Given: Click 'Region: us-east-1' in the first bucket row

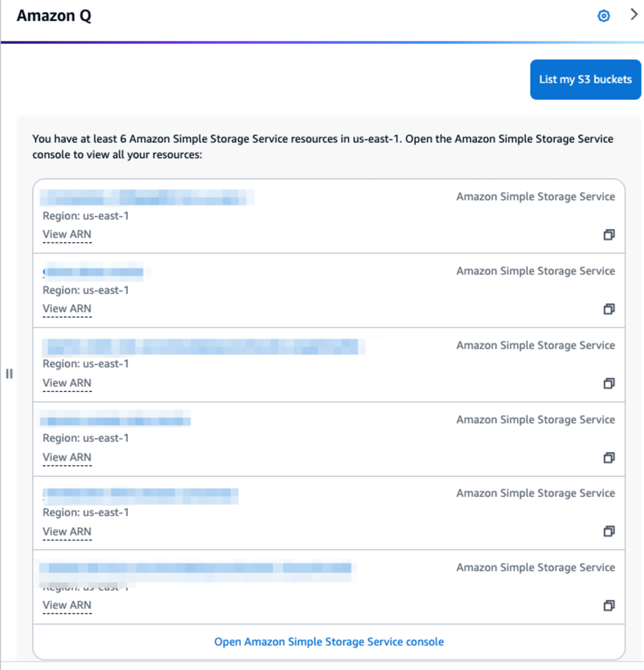Looking at the screenshot, I should coord(86,216).
